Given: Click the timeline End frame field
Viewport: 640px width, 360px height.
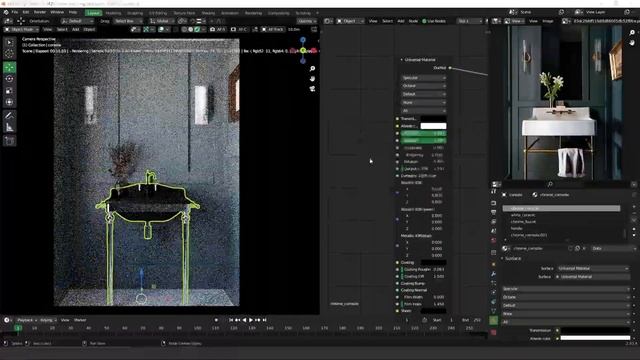Looking at the screenshot, I should 472,320.
